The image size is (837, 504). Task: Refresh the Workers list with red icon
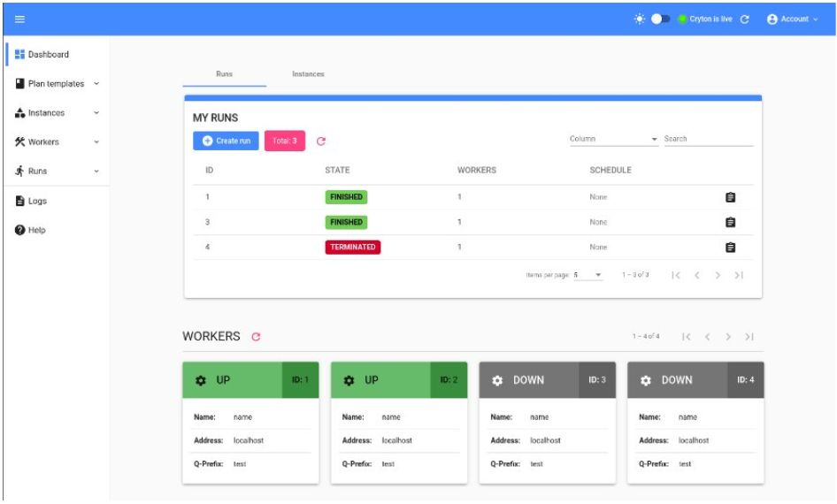[257, 337]
